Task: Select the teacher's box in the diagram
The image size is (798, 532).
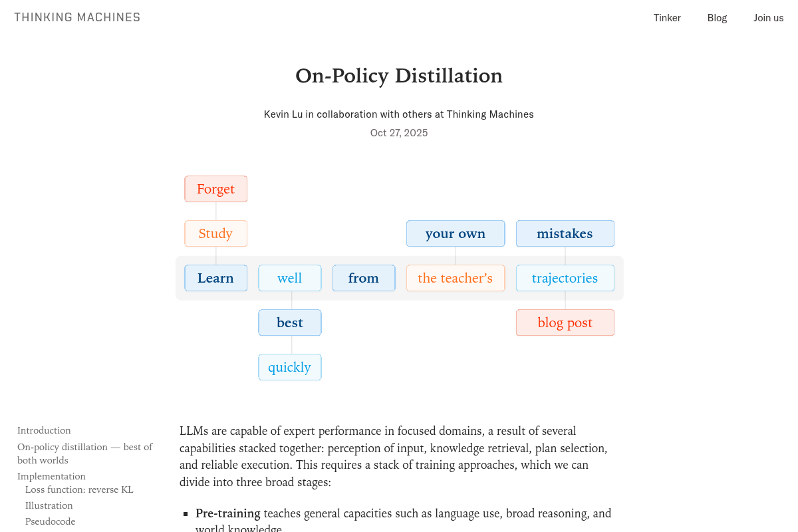Action: point(456,278)
